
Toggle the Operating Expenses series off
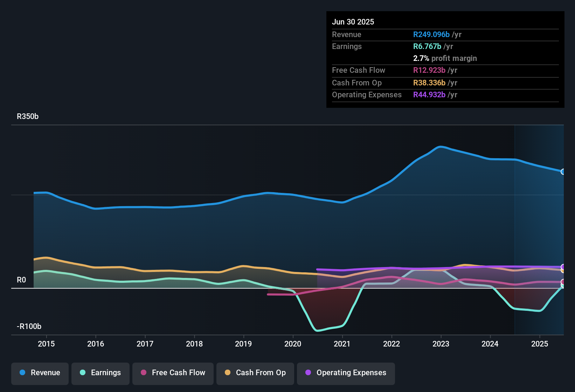coord(346,373)
